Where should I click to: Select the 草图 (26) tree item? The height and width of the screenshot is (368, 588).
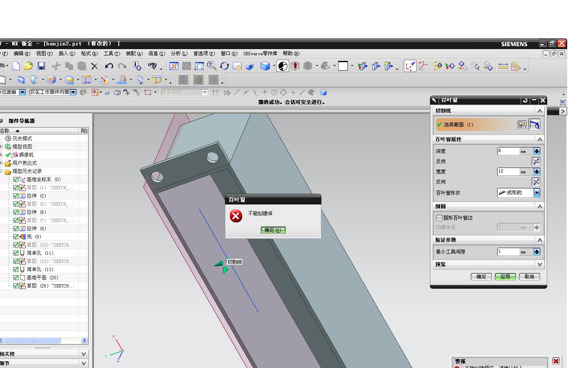[51, 286]
